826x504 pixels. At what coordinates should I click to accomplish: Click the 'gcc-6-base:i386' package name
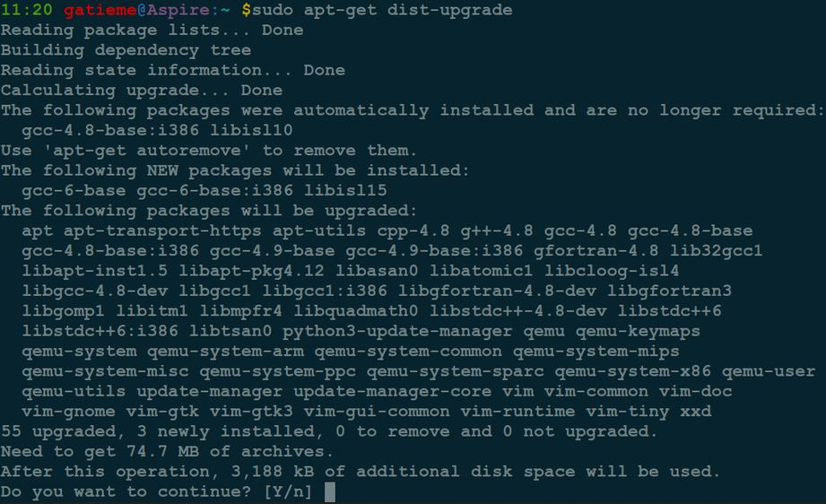point(215,190)
